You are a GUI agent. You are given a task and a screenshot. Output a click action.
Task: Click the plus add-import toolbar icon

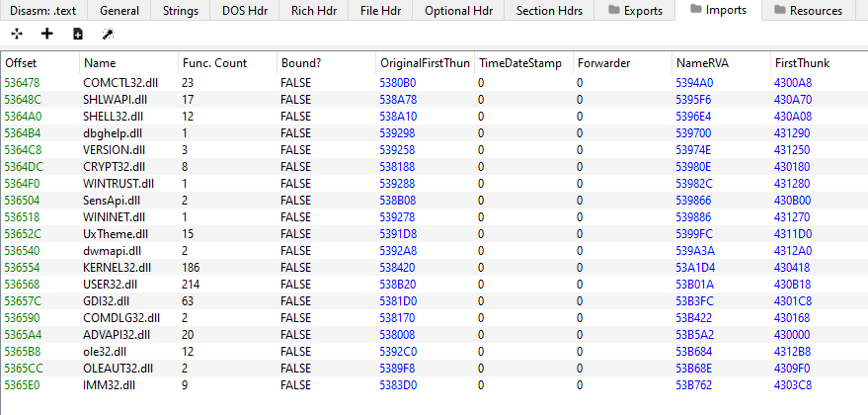coord(47,35)
